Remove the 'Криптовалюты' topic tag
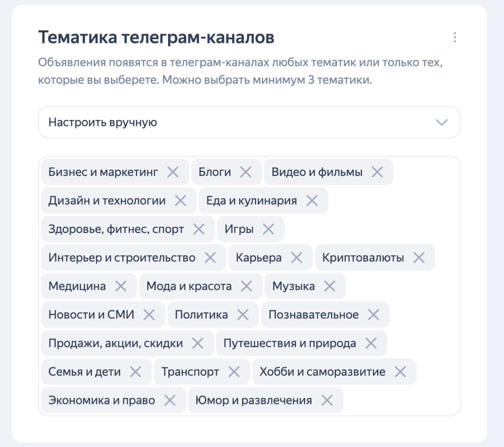This screenshot has width=504, height=447. pyautogui.click(x=419, y=258)
